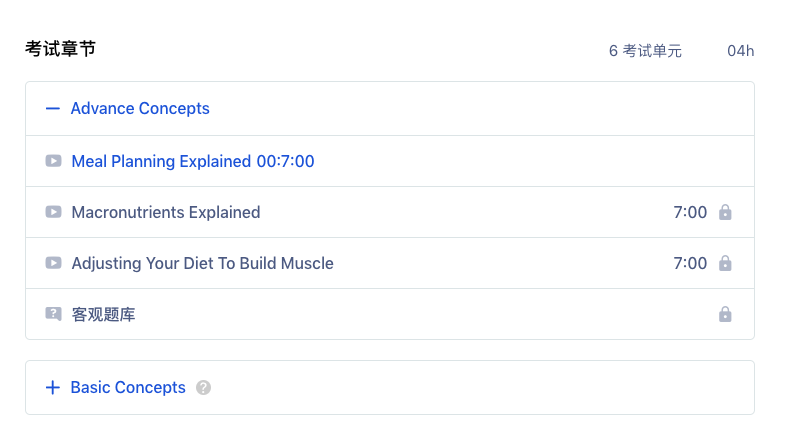
Task: Click video icon beside Macronutrients Explained
Action: (53, 212)
